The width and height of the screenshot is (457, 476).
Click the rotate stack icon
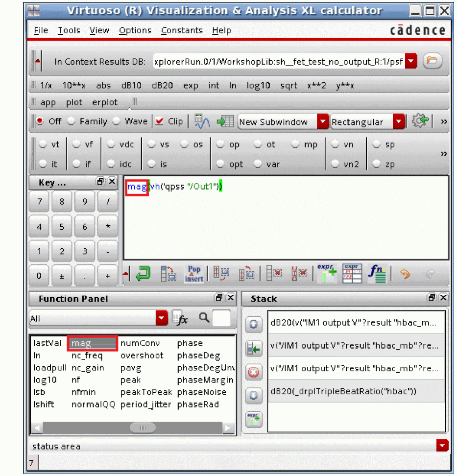pyautogui.click(x=246, y=274)
